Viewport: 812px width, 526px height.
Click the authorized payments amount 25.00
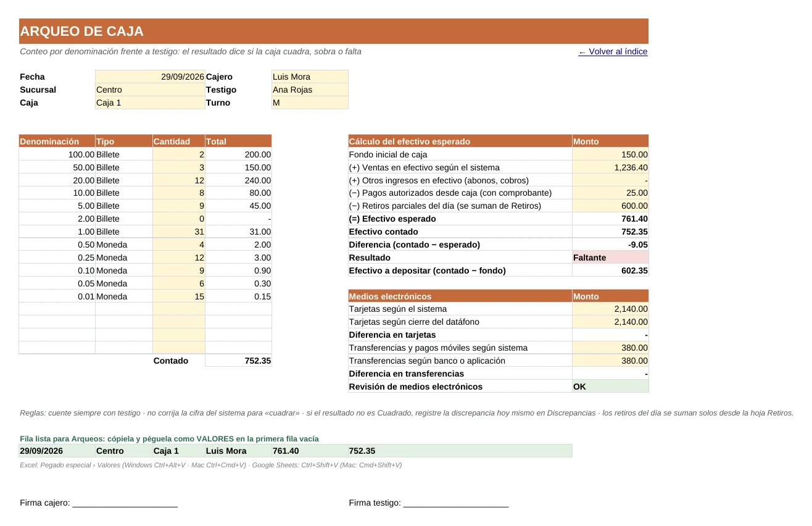click(610, 193)
